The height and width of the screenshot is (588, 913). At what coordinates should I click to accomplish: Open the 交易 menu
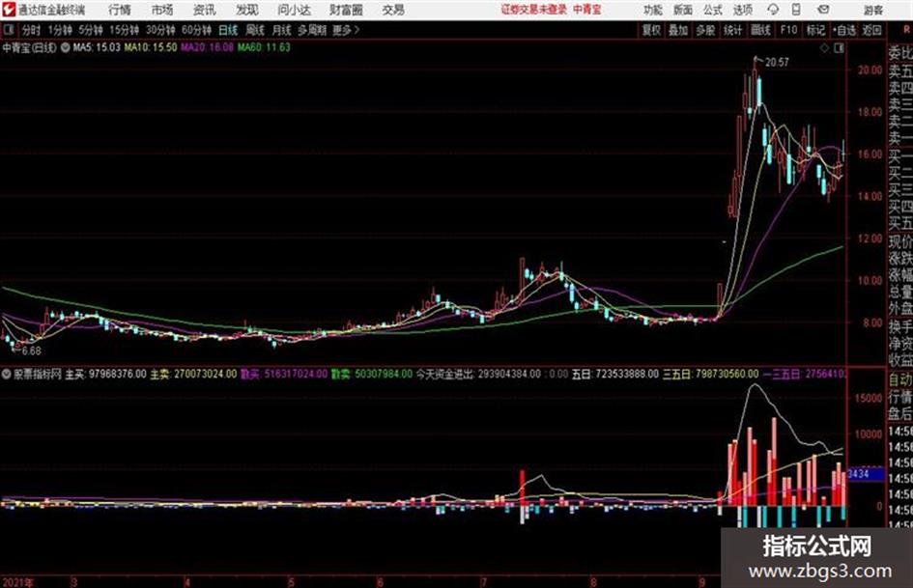click(x=393, y=10)
